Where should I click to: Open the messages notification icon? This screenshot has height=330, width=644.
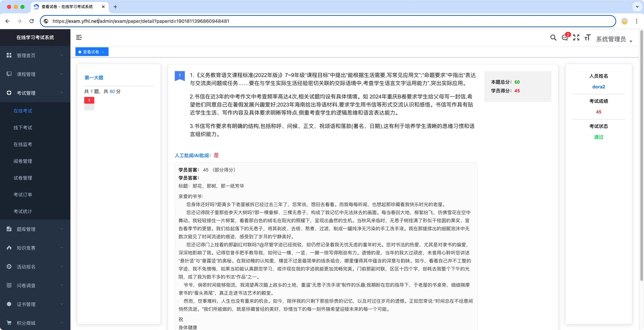click(565, 38)
